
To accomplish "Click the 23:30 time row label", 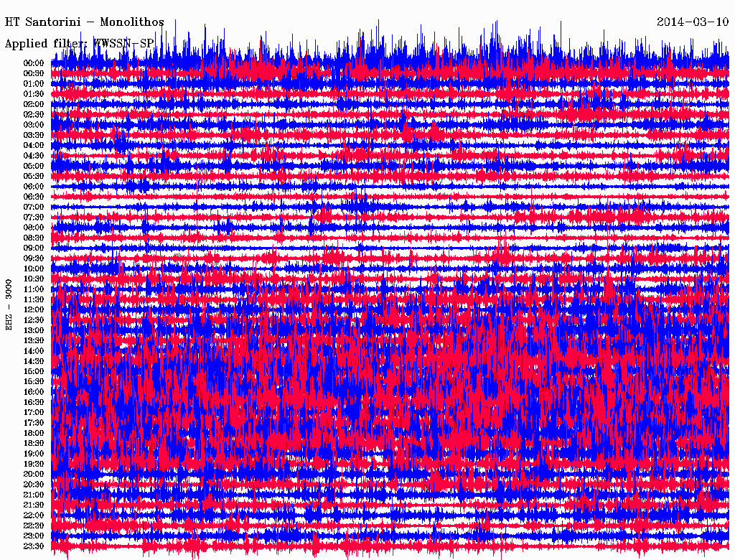I will [34, 546].
